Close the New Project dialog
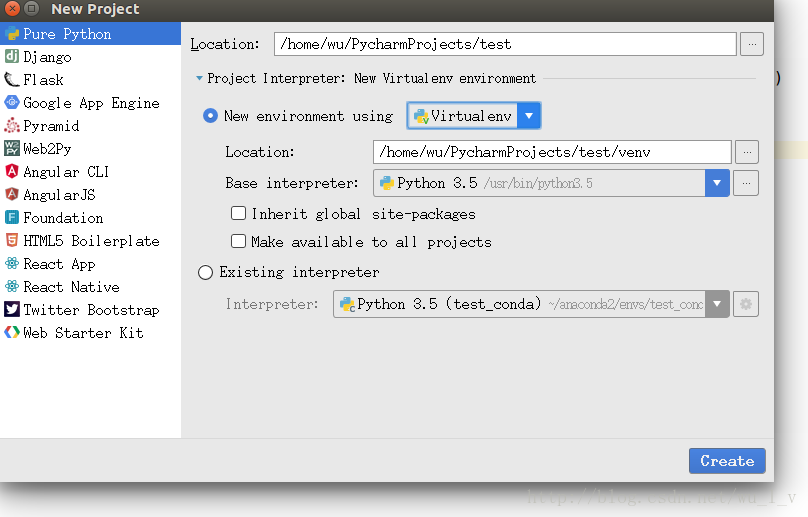 tap(12, 8)
